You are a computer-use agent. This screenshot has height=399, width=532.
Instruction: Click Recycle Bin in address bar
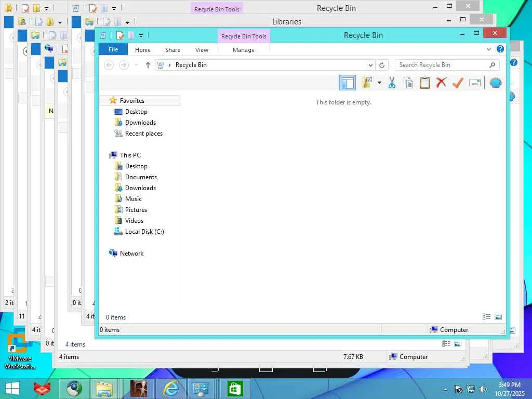coord(191,65)
